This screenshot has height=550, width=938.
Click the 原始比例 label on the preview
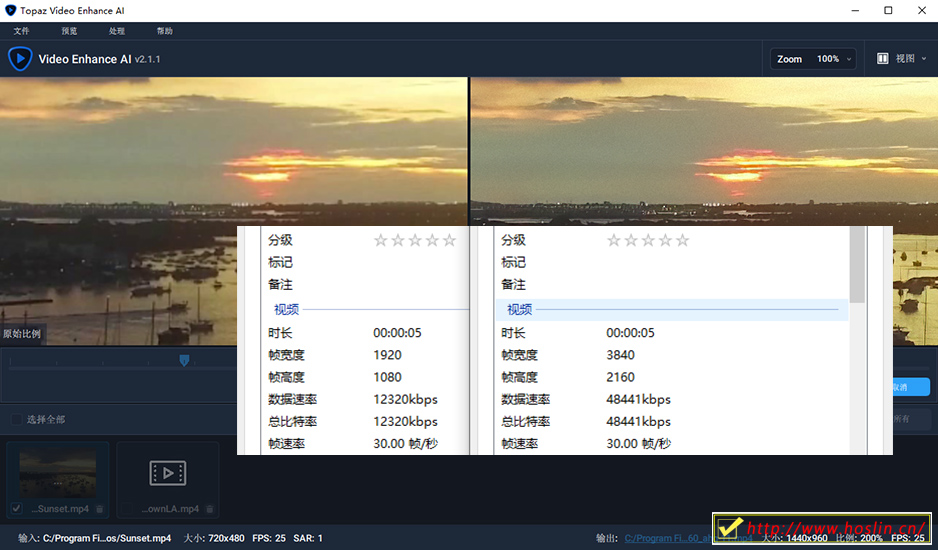coord(22,334)
